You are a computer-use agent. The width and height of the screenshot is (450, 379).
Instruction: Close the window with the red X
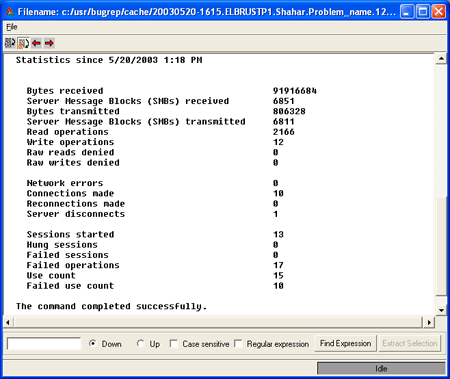[439, 12]
